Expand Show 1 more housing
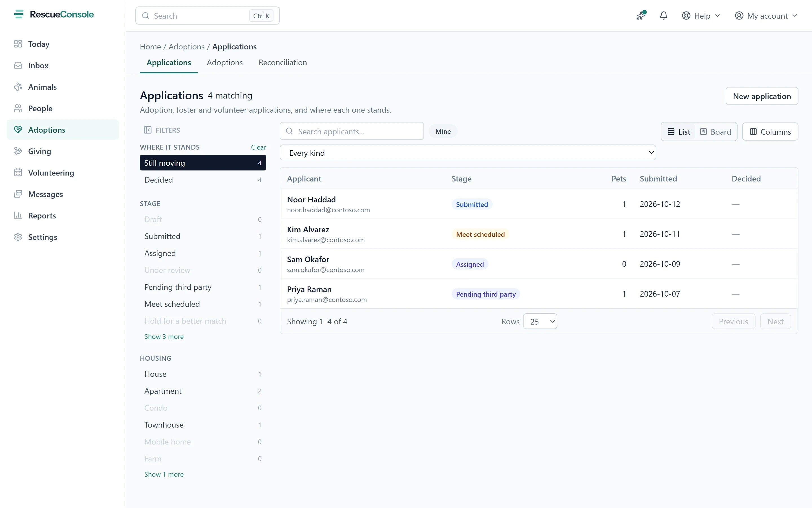The image size is (812, 508). pos(164,474)
